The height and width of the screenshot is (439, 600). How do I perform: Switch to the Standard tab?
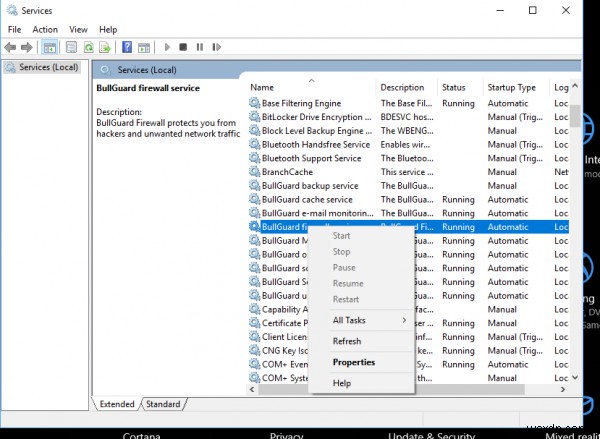pyautogui.click(x=163, y=404)
